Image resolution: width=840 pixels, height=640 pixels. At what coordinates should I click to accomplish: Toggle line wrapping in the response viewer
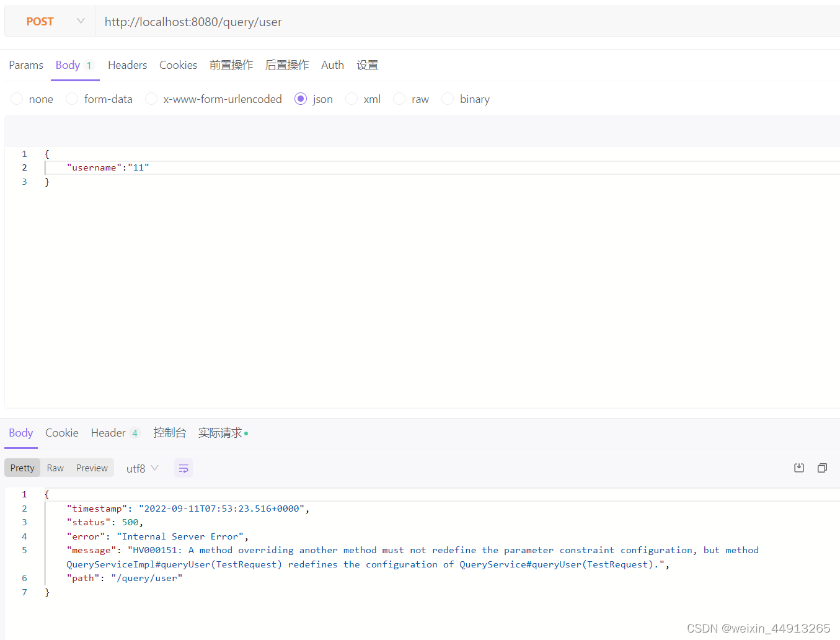click(x=183, y=468)
